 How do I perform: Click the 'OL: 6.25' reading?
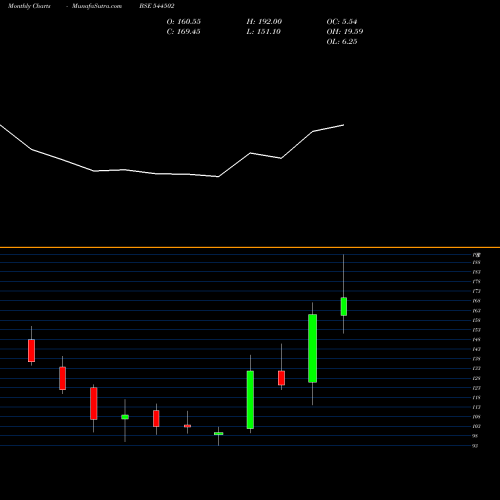342,42
